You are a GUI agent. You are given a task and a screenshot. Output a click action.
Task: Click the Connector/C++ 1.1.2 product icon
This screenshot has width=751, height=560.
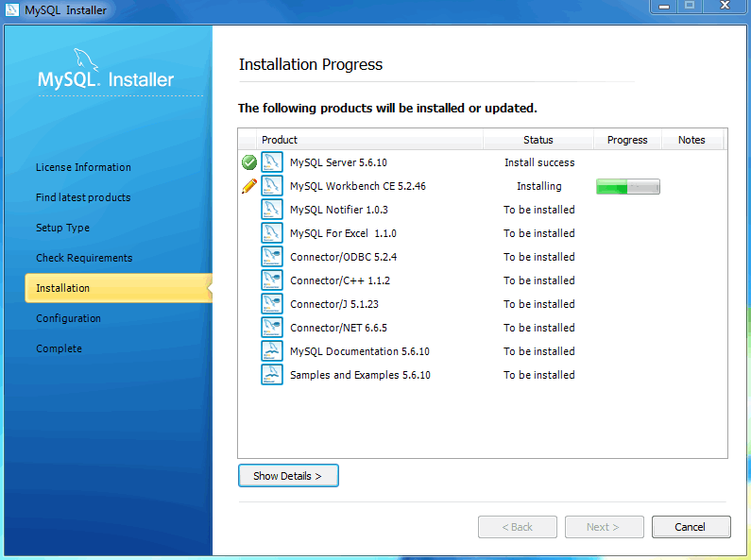coord(271,280)
